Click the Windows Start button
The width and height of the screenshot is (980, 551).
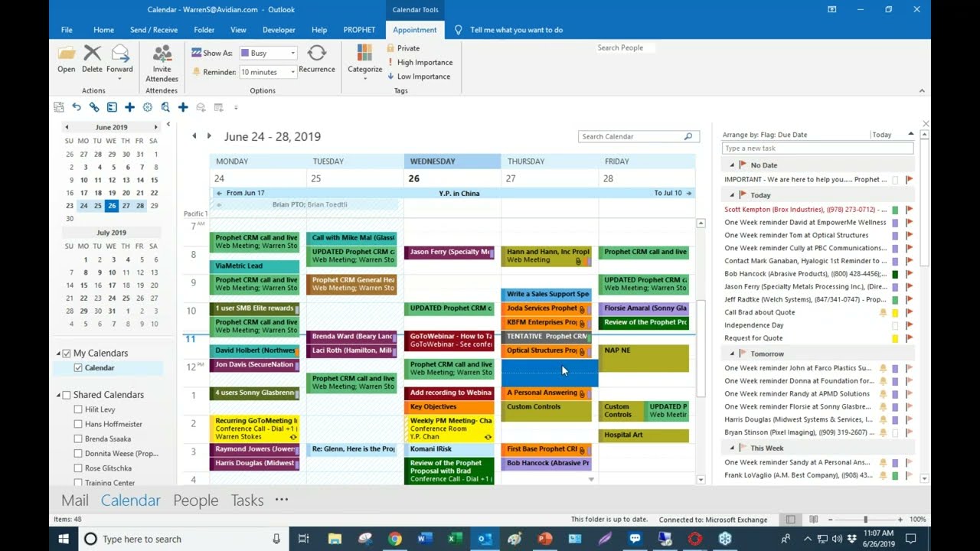coord(64,539)
